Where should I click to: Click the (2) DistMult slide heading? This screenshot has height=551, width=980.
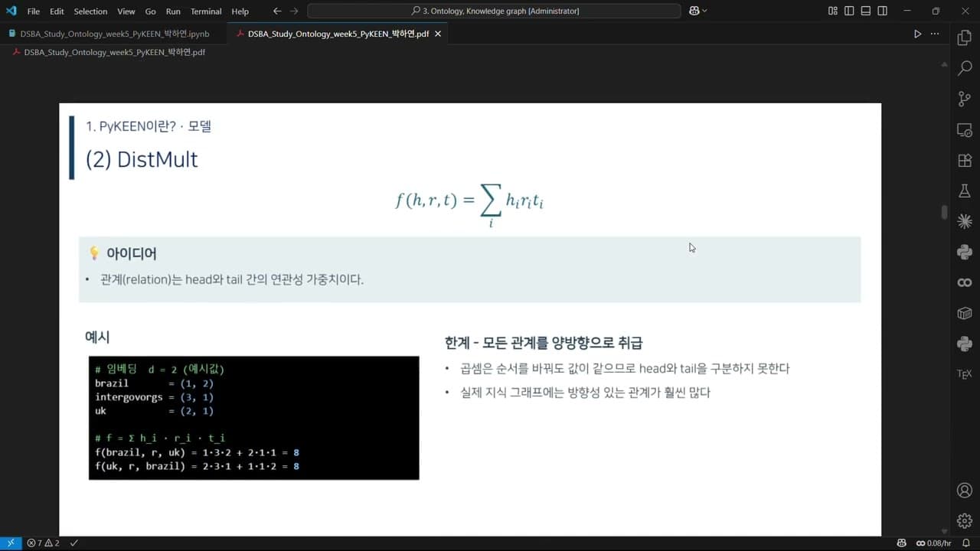pyautogui.click(x=142, y=159)
